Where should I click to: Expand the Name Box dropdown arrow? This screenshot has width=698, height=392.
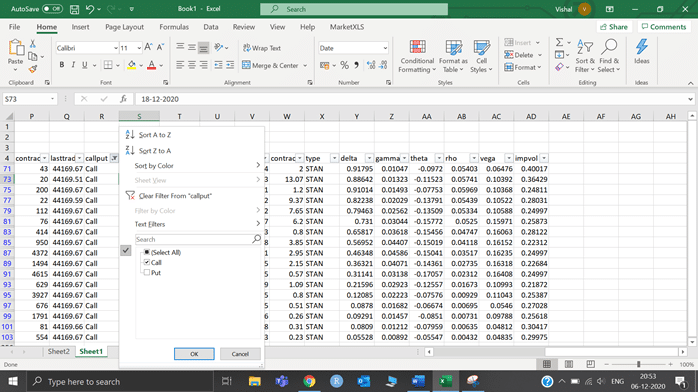coord(53,99)
